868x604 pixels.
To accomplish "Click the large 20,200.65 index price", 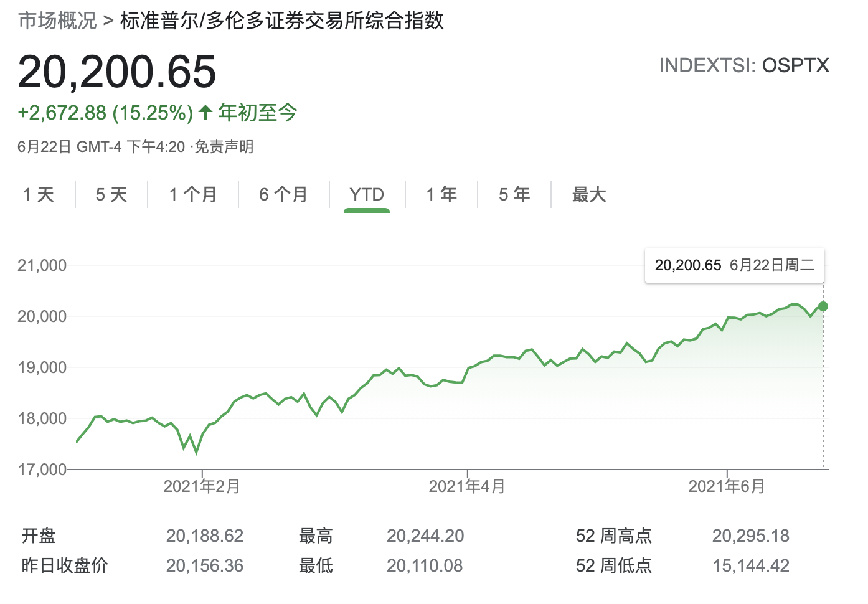I will pyautogui.click(x=117, y=72).
